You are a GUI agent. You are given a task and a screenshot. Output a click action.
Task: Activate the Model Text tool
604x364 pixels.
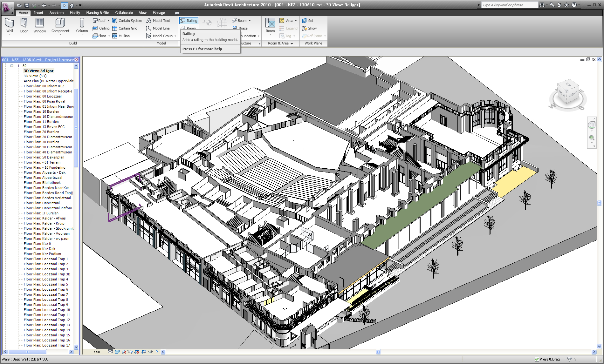pyautogui.click(x=158, y=21)
